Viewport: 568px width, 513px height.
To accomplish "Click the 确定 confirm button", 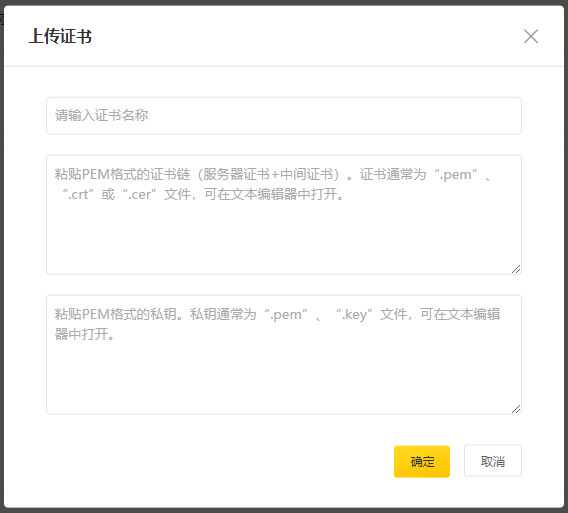I will [422, 461].
